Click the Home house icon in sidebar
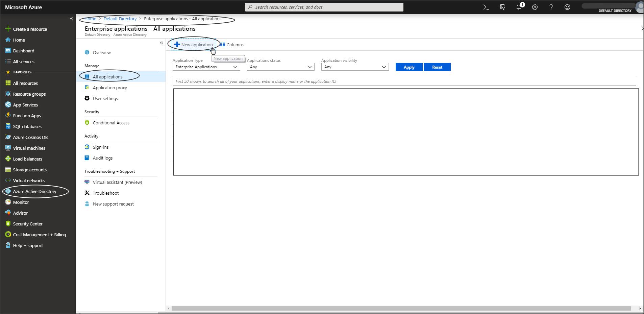 (8, 40)
